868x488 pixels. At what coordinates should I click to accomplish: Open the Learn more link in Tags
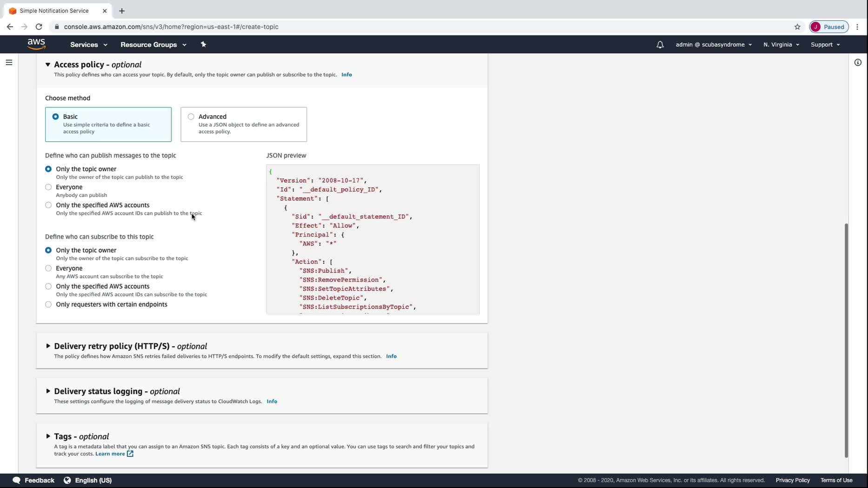pyautogui.click(x=110, y=454)
